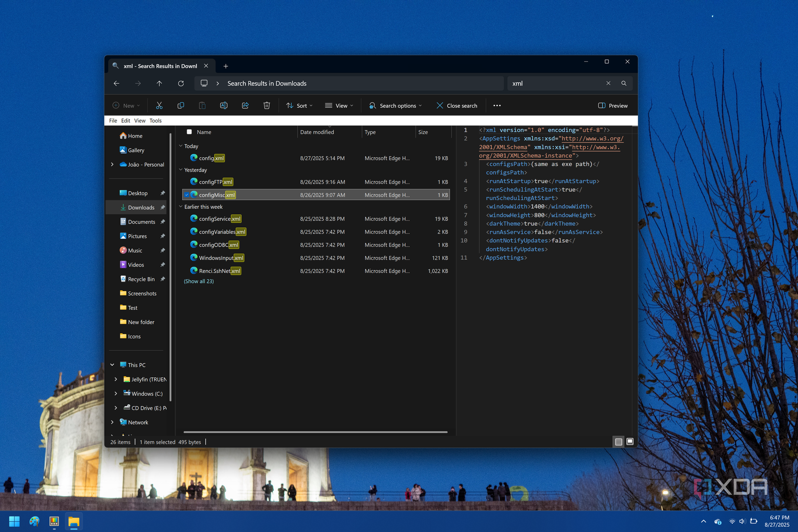Go back using the navigation arrow
This screenshot has width=798, height=532.
pos(116,83)
